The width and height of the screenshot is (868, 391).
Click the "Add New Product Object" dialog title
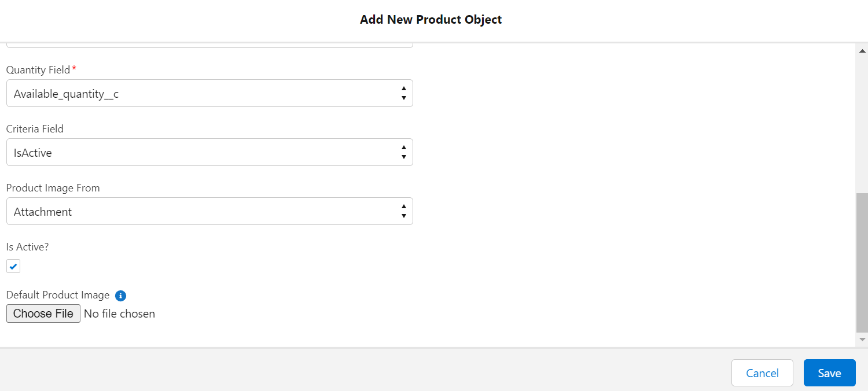[431, 20]
